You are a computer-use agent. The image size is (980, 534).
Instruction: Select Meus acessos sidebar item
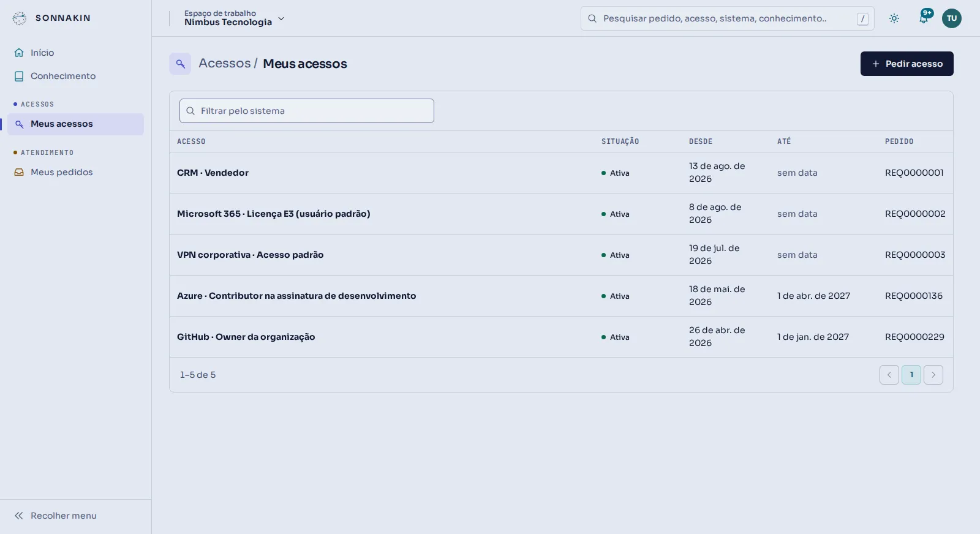tap(75, 124)
